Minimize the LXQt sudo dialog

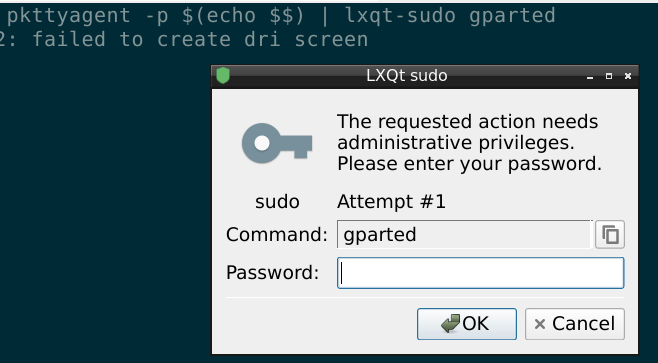tap(590, 77)
